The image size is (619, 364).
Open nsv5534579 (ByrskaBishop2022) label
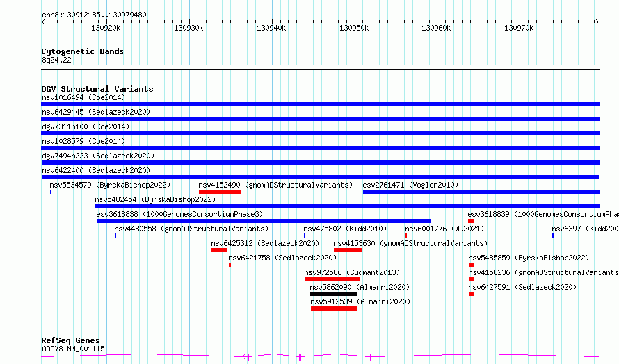pos(110,185)
